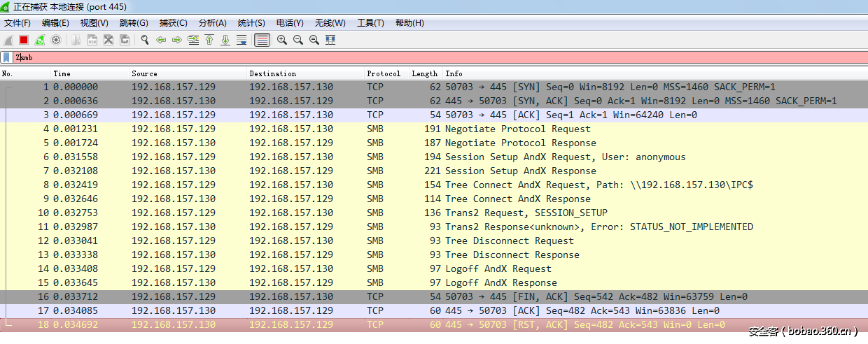This screenshot has height=344, width=868.
Task: Open the 文件(F) menu
Action: [x=17, y=23]
